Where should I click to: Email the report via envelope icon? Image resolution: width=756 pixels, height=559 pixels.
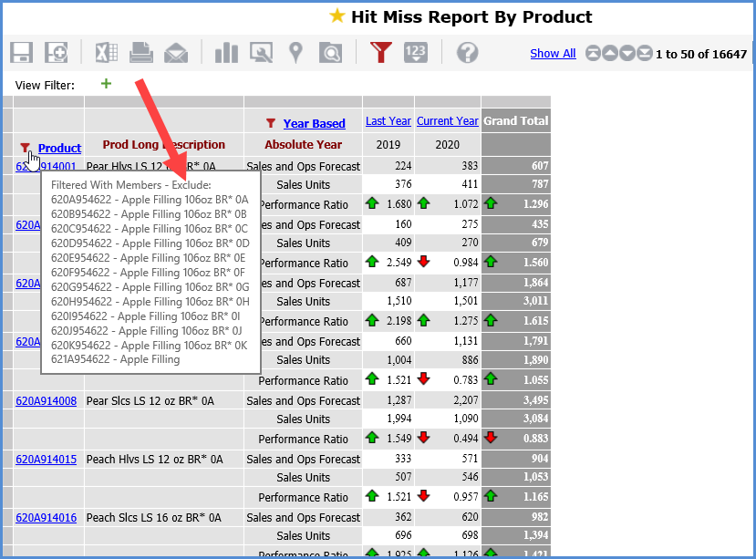point(176,53)
